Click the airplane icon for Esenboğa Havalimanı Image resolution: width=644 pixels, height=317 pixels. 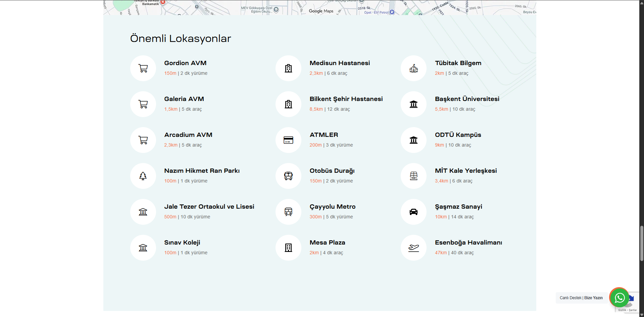pyautogui.click(x=413, y=248)
